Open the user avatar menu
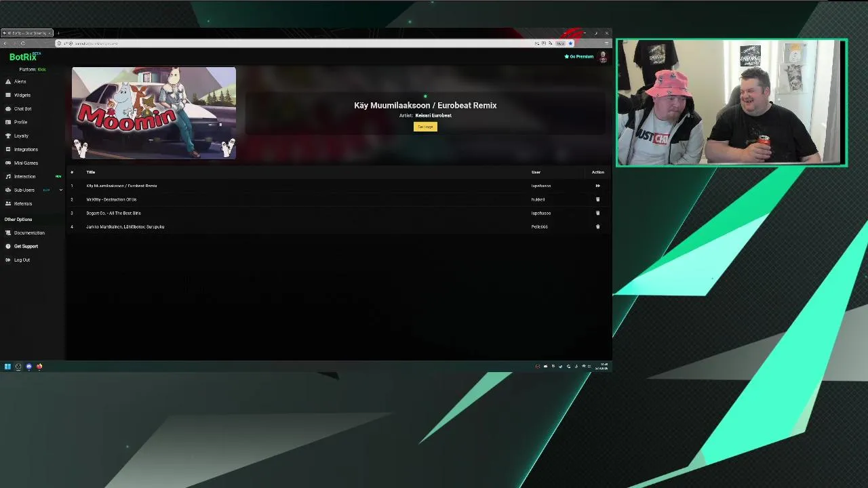The height and width of the screenshot is (488, 868). [603, 57]
